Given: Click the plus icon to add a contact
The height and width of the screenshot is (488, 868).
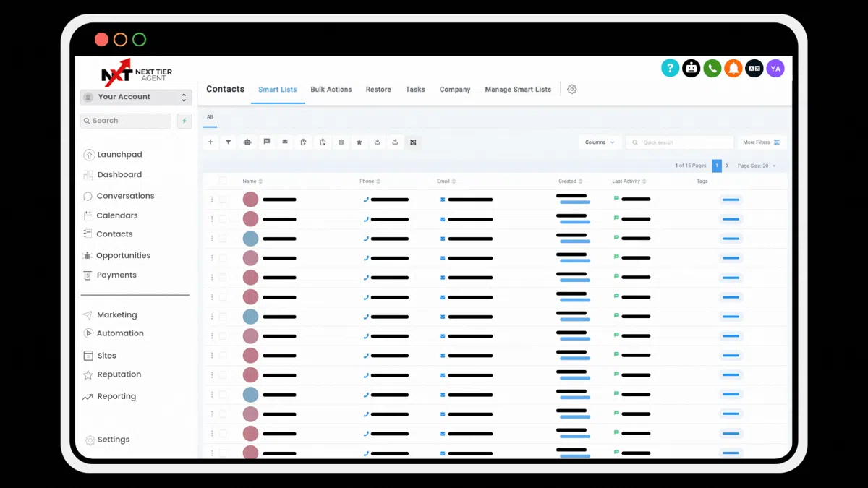Looking at the screenshot, I should [210, 142].
